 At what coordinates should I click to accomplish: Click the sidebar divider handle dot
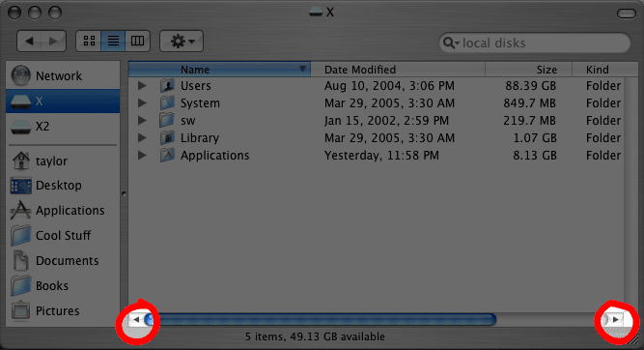[124, 193]
